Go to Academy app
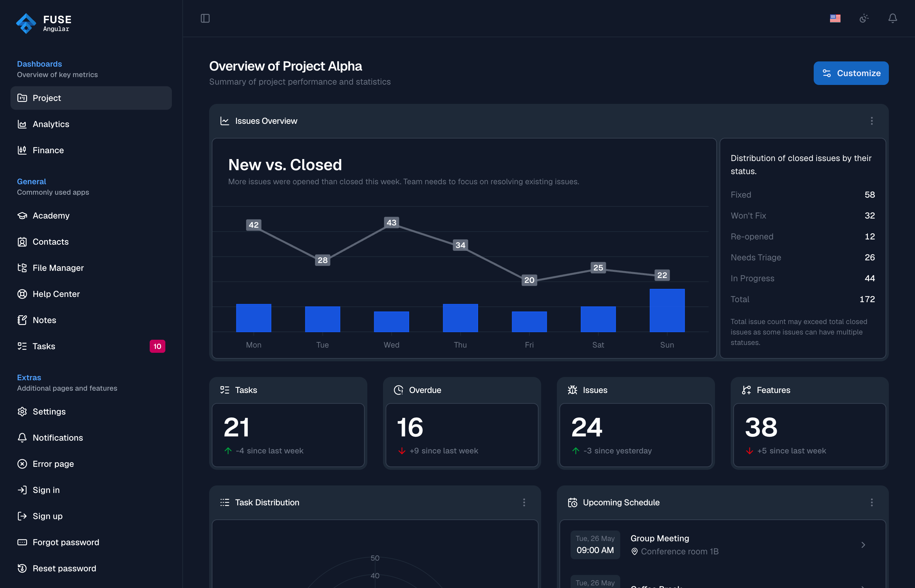The height and width of the screenshot is (588, 915). click(91, 216)
